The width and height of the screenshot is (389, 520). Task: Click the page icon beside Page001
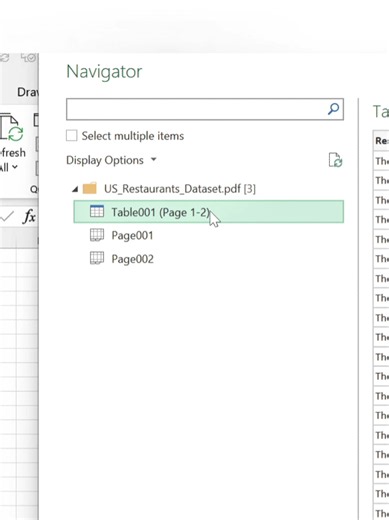coord(97,235)
